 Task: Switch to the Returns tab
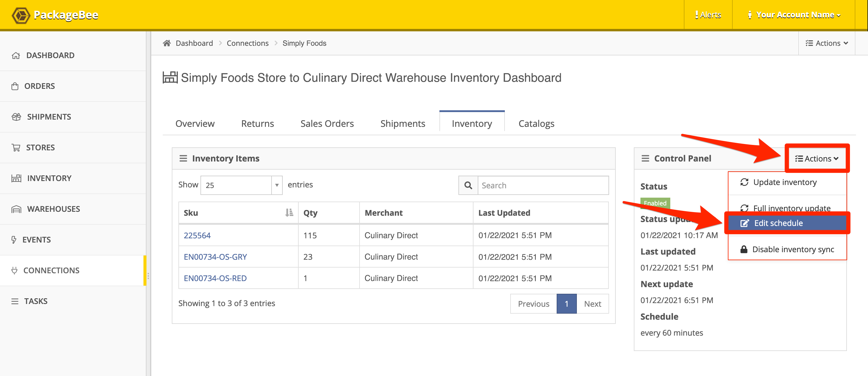257,124
